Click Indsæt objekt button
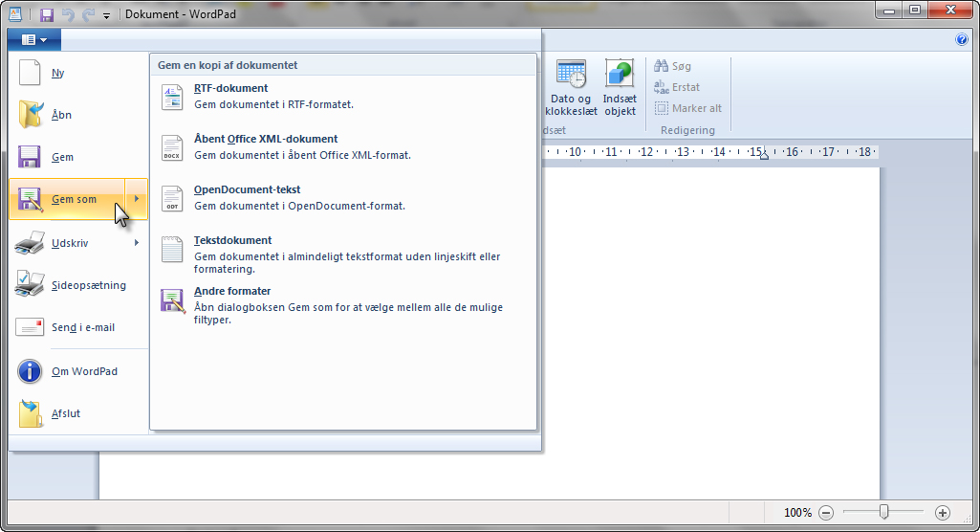The height and width of the screenshot is (532, 980). (620, 88)
